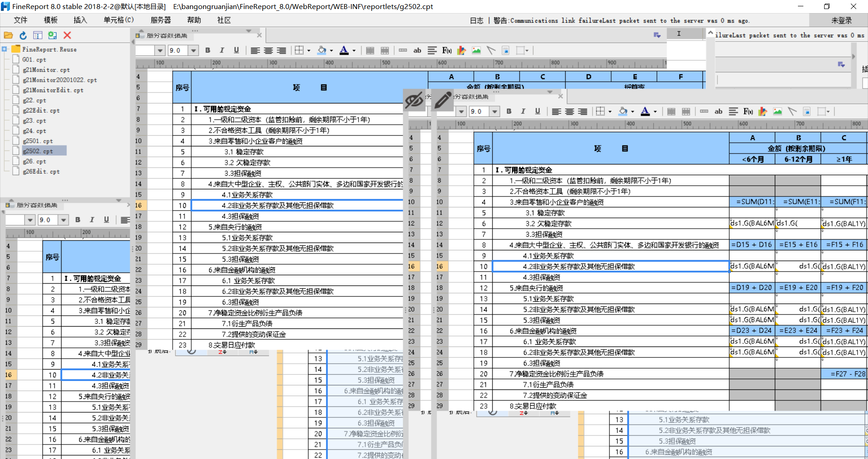
Task: Open the 帮助 menu
Action: 194,20
